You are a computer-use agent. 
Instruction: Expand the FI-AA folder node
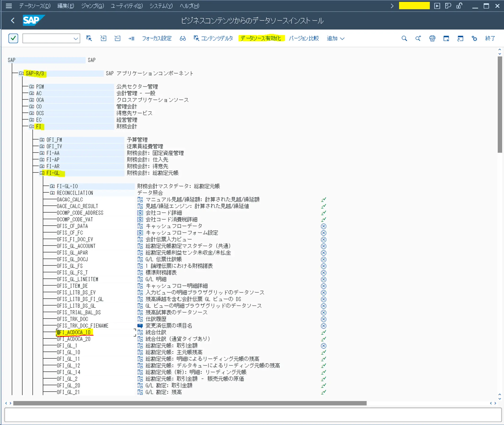(42, 153)
